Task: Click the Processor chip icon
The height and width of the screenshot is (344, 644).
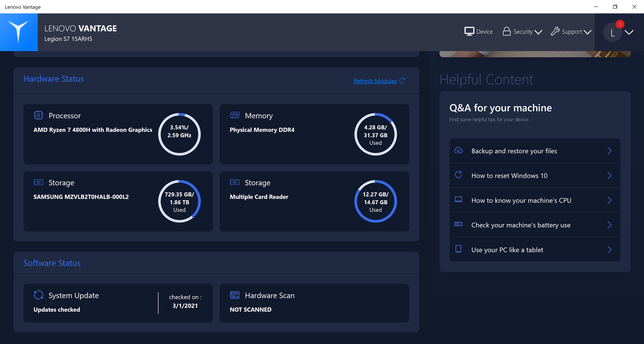Action: 39,115
